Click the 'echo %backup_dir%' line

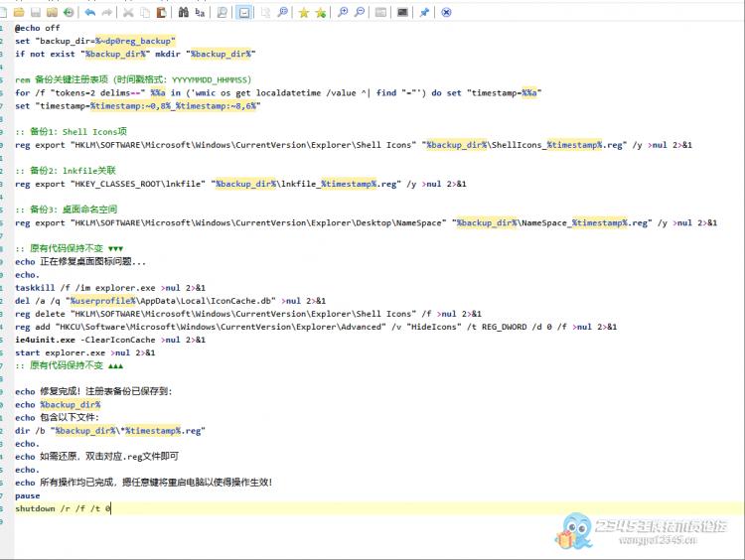[58, 405]
